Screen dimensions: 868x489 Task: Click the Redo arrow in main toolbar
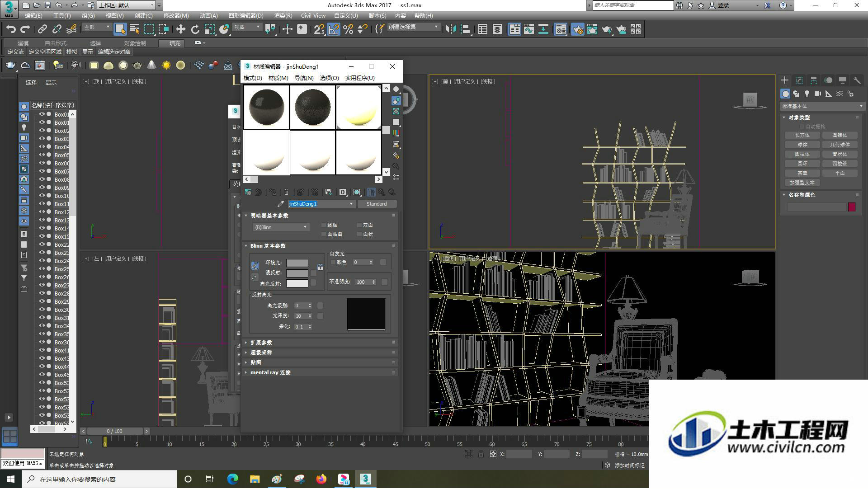(x=25, y=29)
